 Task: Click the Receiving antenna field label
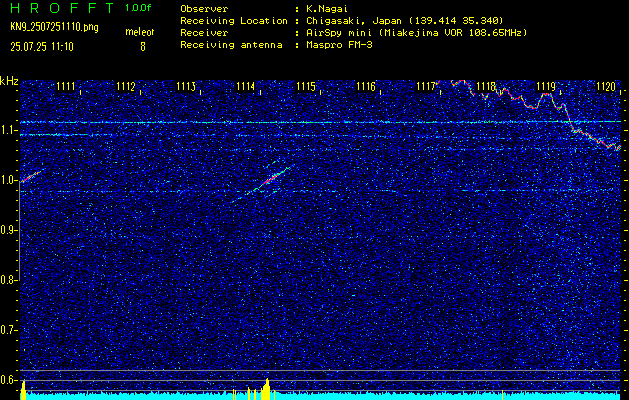pyautogui.click(x=231, y=45)
